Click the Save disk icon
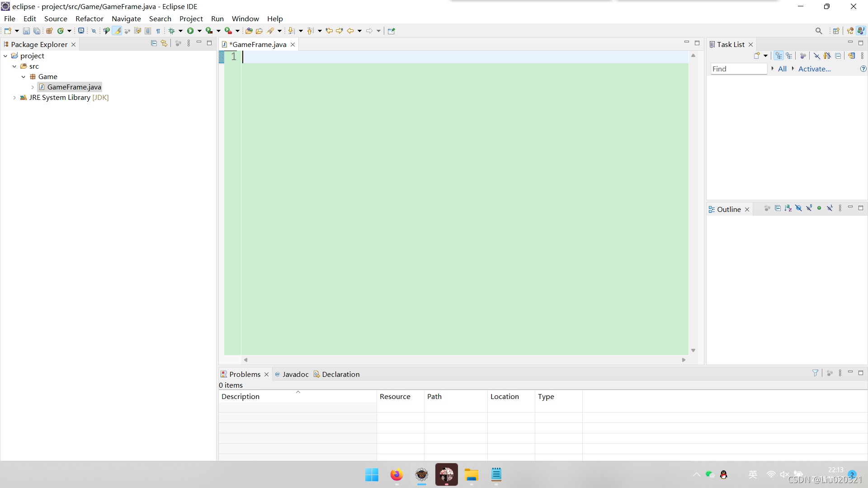868x488 pixels. click(x=26, y=31)
